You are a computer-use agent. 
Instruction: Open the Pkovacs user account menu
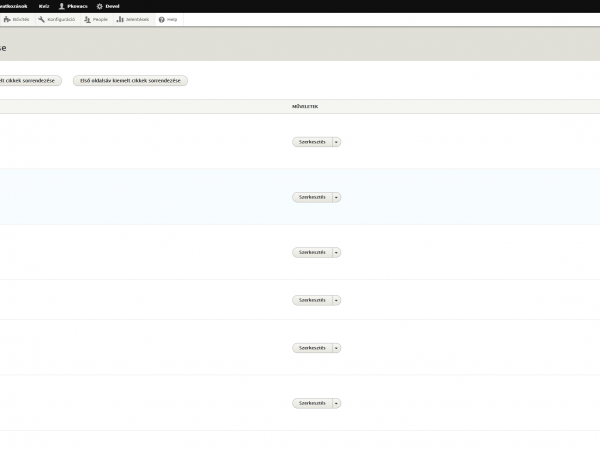click(73, 6)
